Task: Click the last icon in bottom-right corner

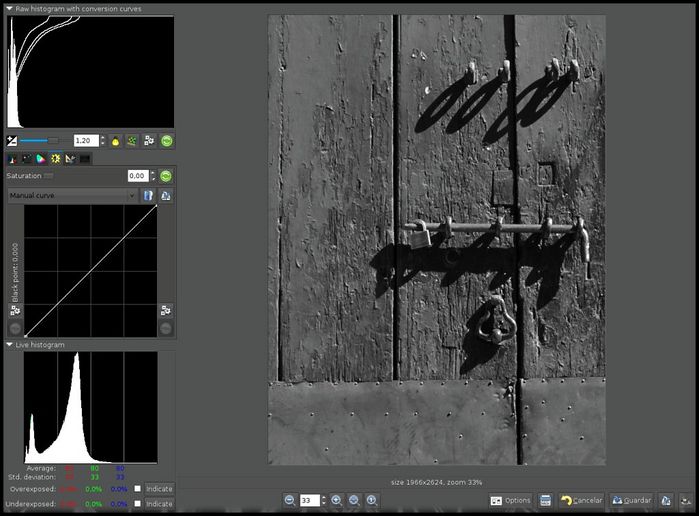Action: pos(686,500)
